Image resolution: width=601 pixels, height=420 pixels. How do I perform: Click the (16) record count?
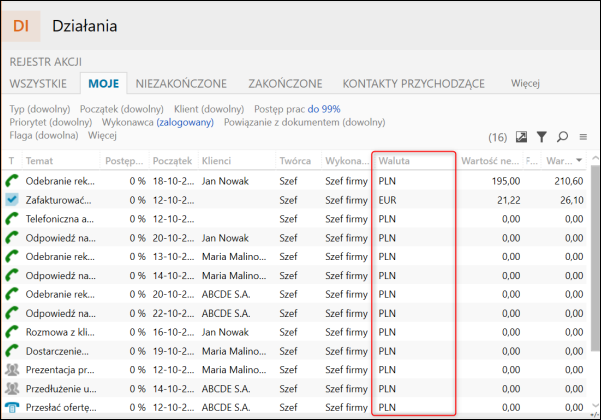pos(497,137)
